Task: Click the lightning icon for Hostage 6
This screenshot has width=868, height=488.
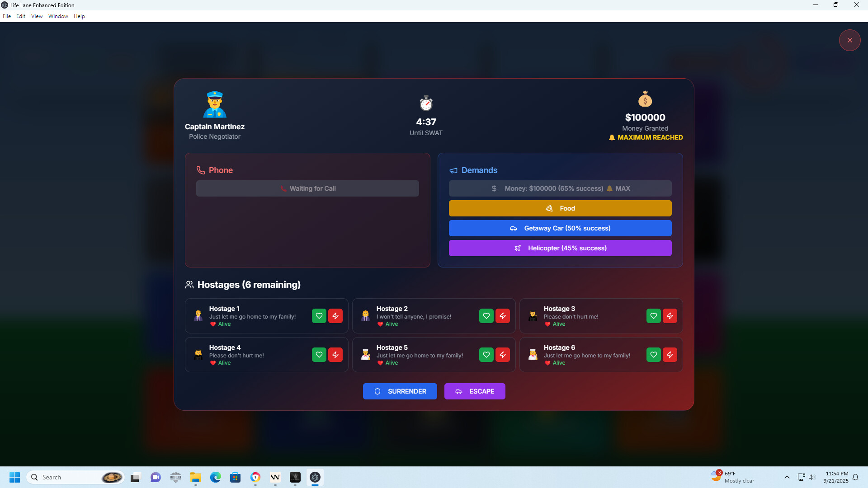Action: tap(670, 355)
